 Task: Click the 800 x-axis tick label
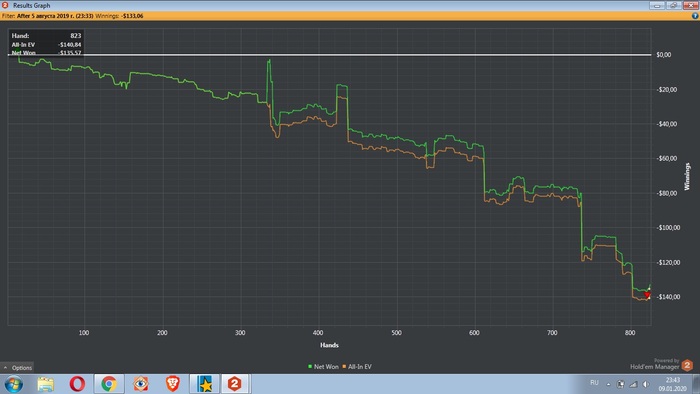point(630,333)
